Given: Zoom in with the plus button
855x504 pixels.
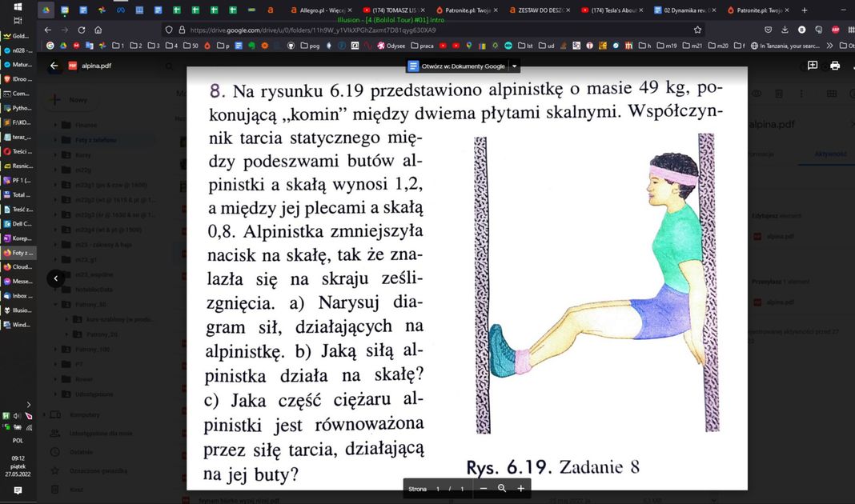Looking at the screenshot, I should [521, 488].
